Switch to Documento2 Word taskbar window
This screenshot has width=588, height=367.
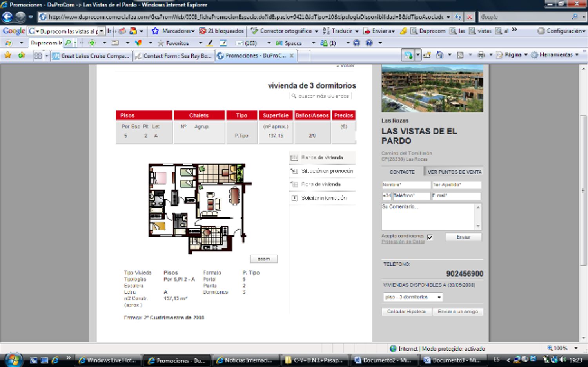pos(383,360)
